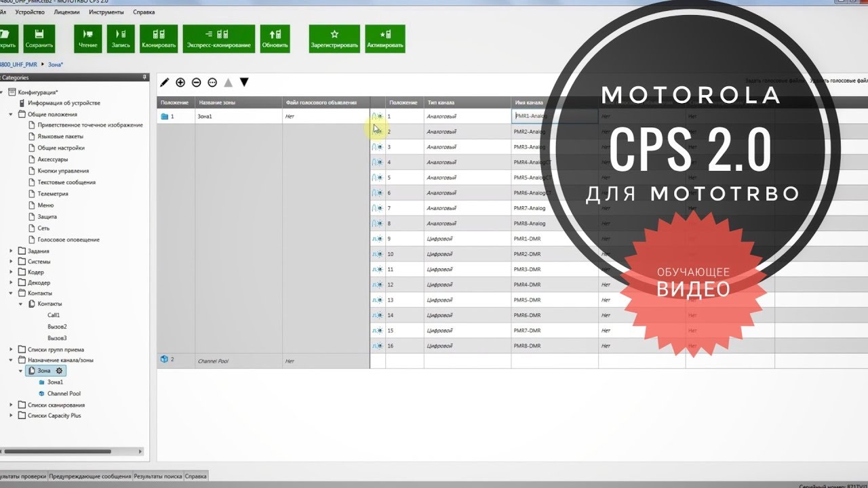The height and width of the screenshot is (488, 868).
Task: Select contact Call1 in the tree
Action: 54,315
